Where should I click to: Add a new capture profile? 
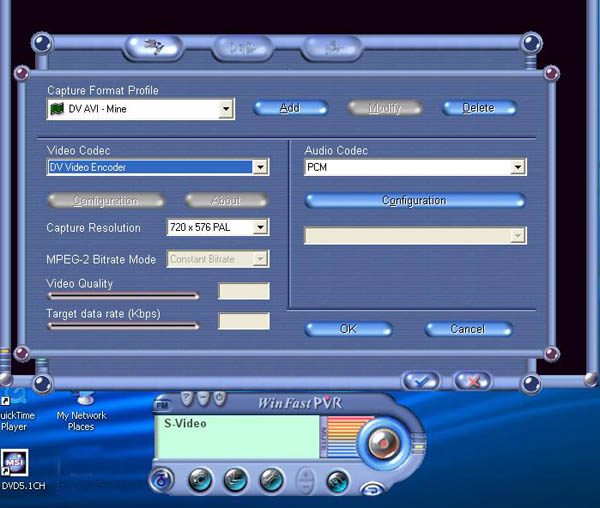point(290,108)
